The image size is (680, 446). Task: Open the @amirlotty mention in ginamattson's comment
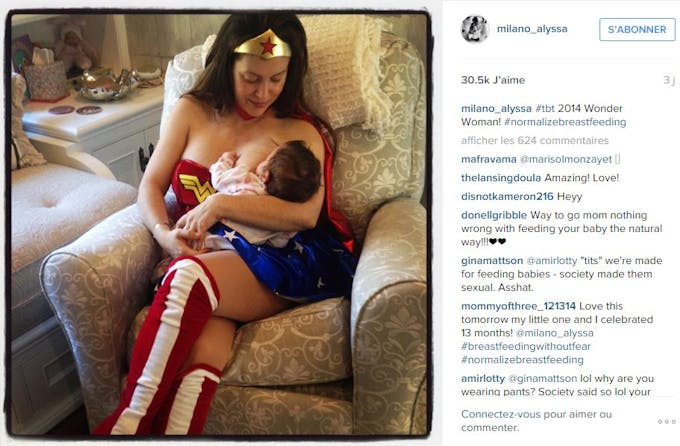tap(552, 261)
